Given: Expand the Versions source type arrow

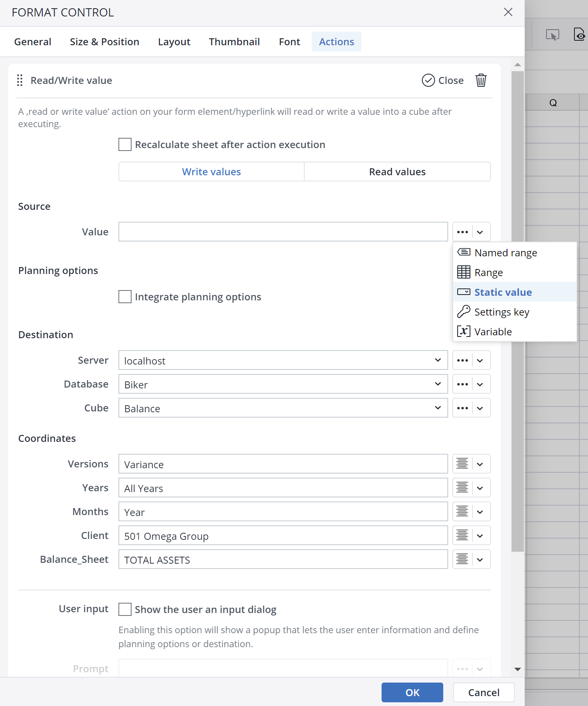Looking at the screenshot, I should coord(480,464).
